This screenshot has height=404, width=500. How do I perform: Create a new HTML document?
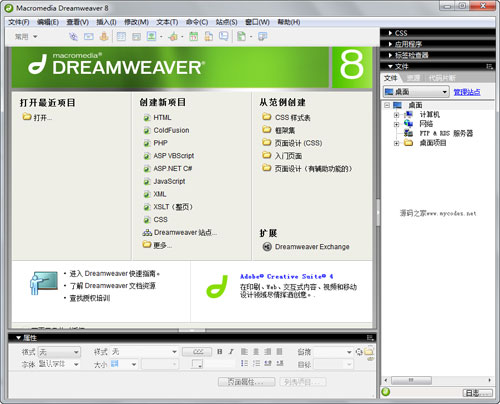point(162,118)
